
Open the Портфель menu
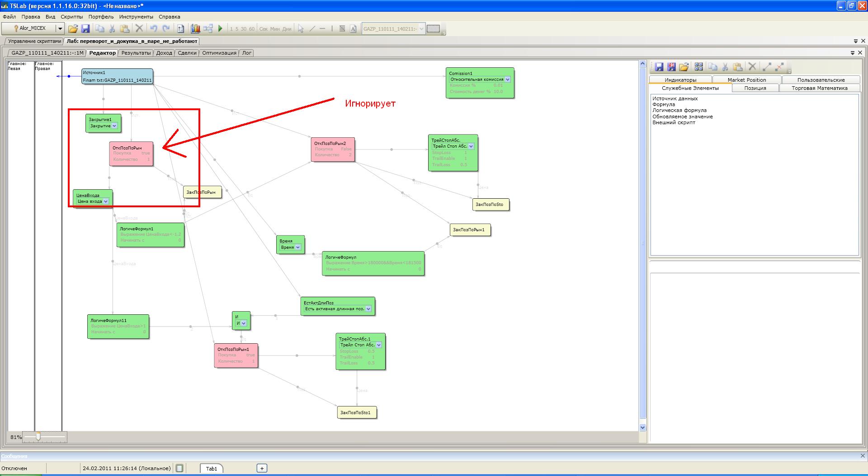(101, 17)
